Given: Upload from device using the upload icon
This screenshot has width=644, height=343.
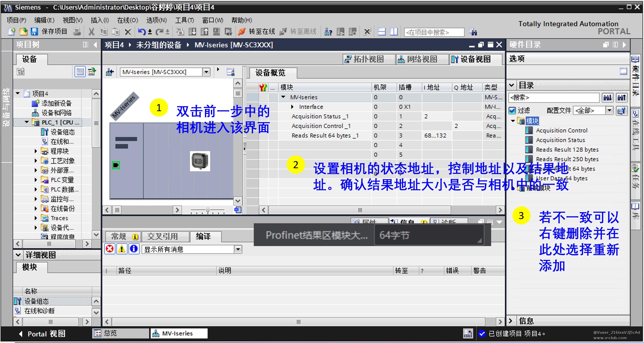Looking at the screenshot, I should (204, 32).
